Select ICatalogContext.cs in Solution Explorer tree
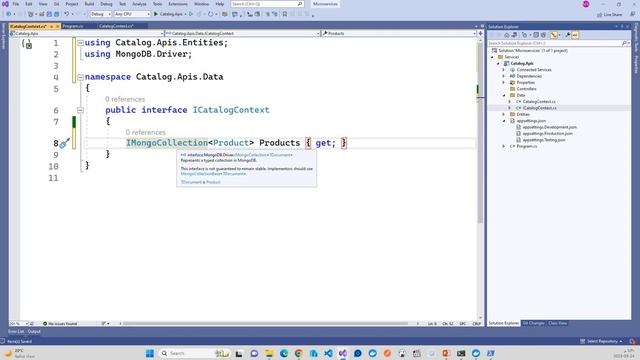 (x=540, y=108)
